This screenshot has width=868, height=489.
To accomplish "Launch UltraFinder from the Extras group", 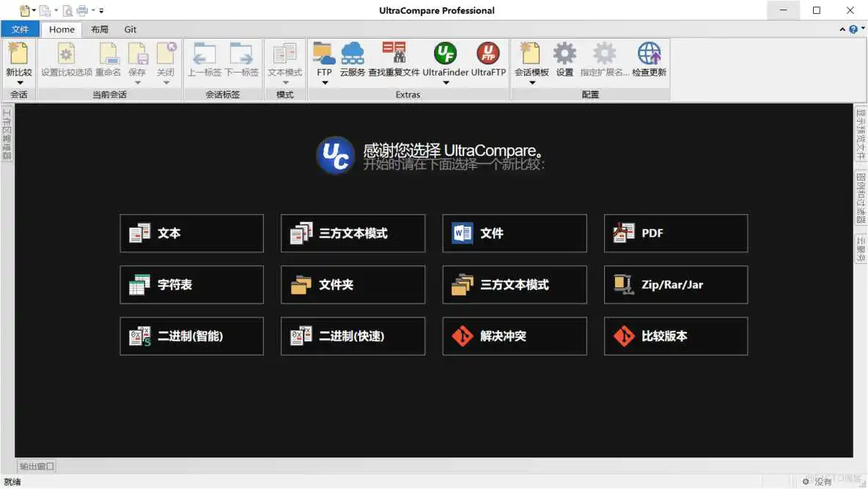I will 444,59.
